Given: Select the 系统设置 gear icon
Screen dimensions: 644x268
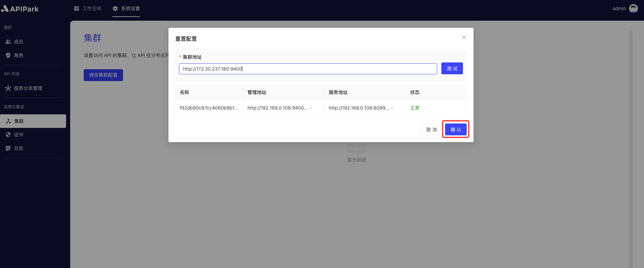Looking at the screenshot, I should (x=115, y=8).
